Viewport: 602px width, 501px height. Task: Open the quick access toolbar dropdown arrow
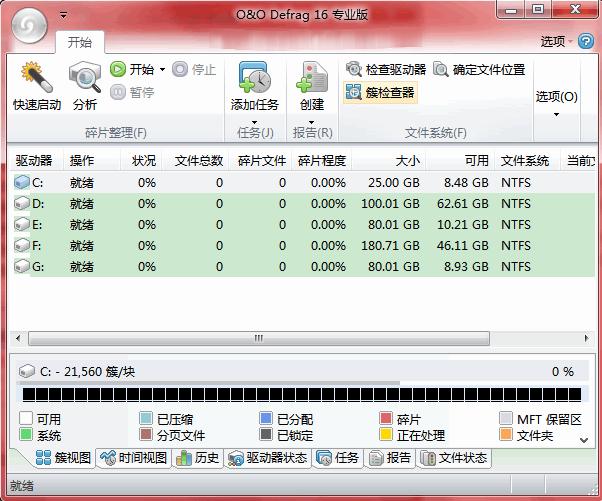point(64,15)
